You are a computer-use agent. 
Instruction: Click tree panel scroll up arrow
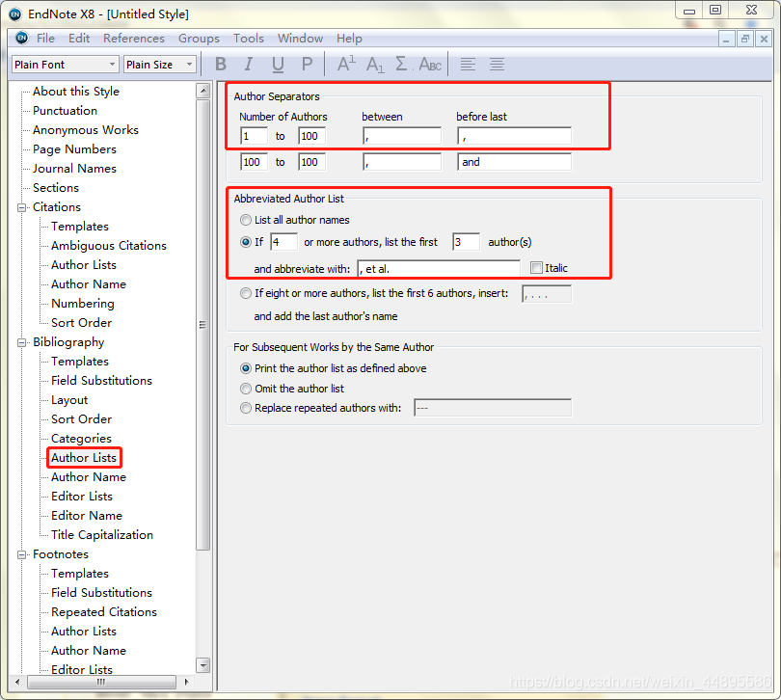[x=203, y=91]
